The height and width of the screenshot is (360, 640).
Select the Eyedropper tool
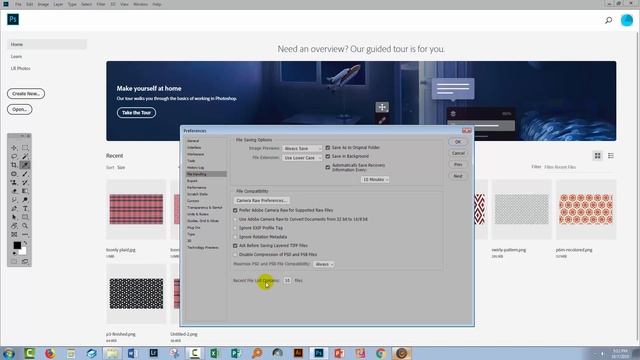(25, 165)
